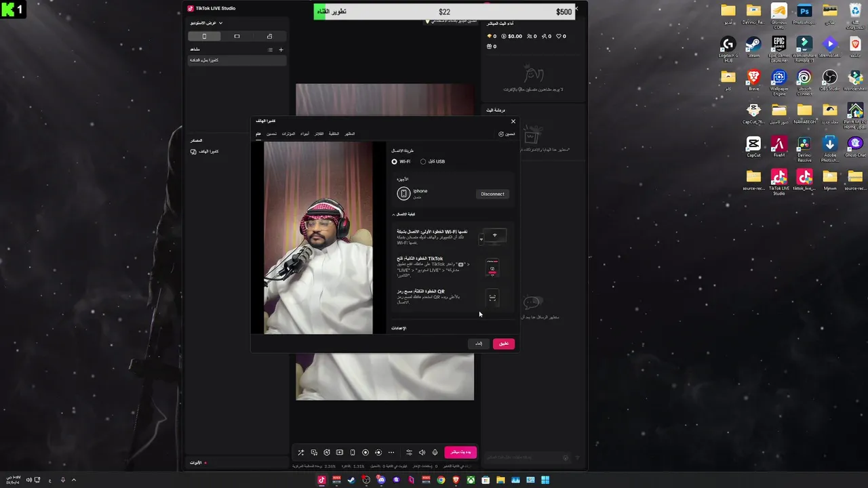The width and height of the screenshot is (868, 488).
Task: Open the audio mixer sliders icon
Action: click(x=409, y=452)
